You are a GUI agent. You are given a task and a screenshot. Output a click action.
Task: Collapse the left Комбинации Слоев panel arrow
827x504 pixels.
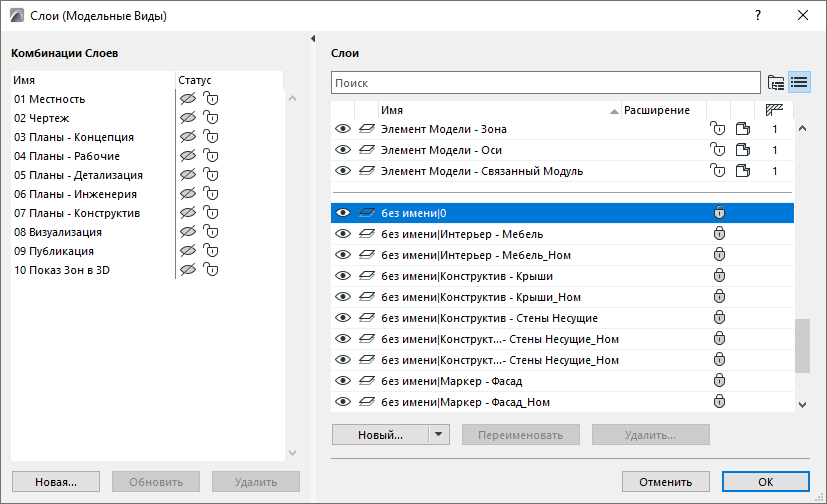pos(315,38)
